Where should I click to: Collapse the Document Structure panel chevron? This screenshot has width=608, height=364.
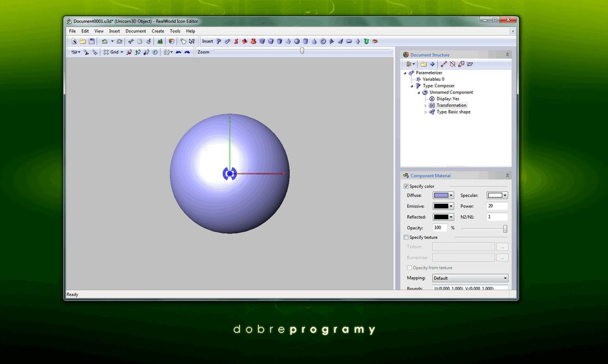coord(507,55)
